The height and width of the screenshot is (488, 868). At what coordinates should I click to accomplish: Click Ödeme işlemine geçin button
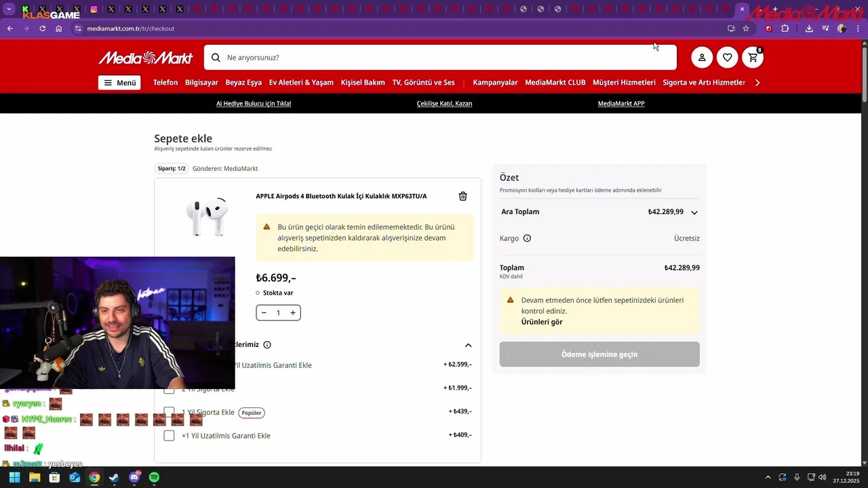point(599,354)
